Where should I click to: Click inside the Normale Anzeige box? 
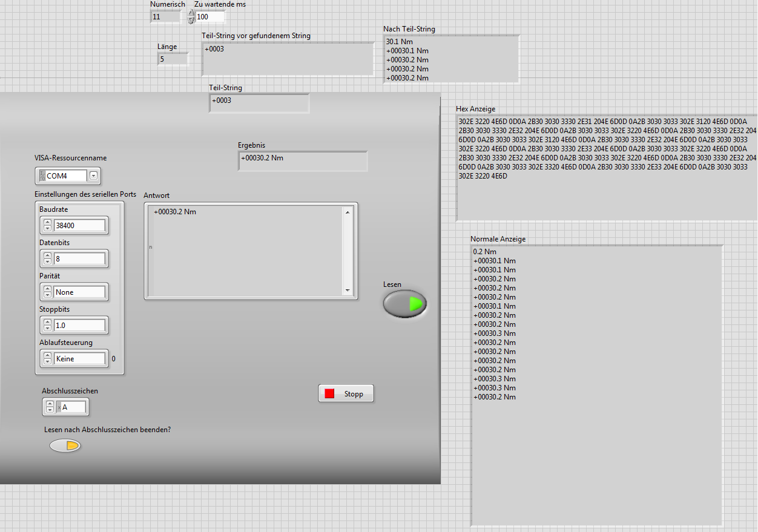(x=597, y=385)
